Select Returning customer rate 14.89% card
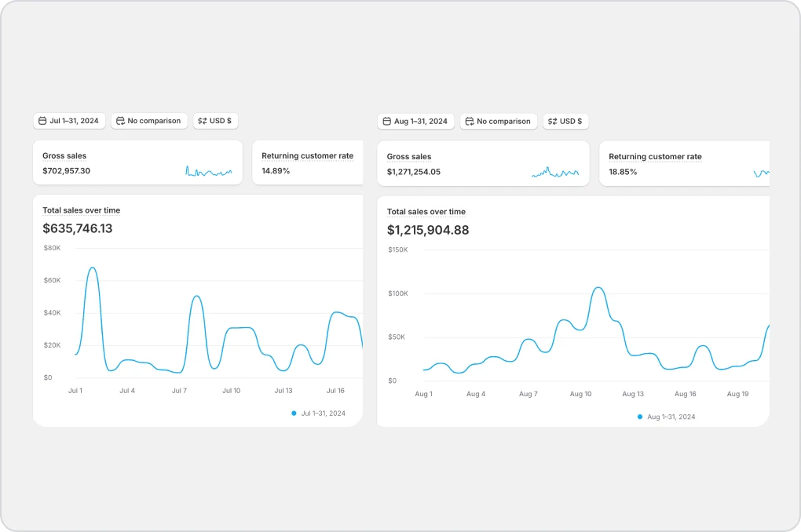 pos(308,163)
